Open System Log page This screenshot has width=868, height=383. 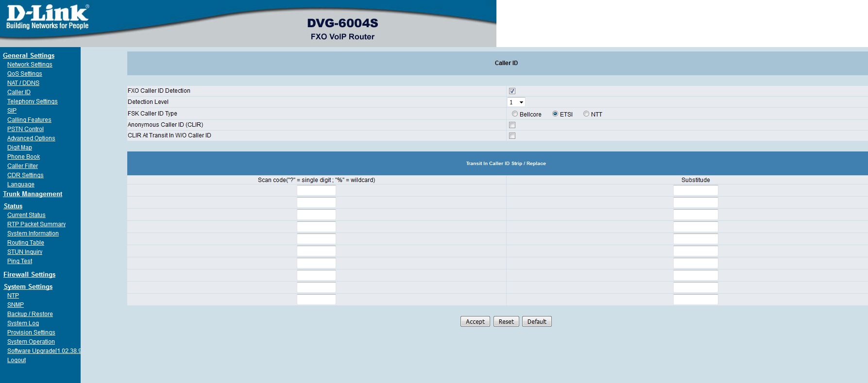coord(23,323)
